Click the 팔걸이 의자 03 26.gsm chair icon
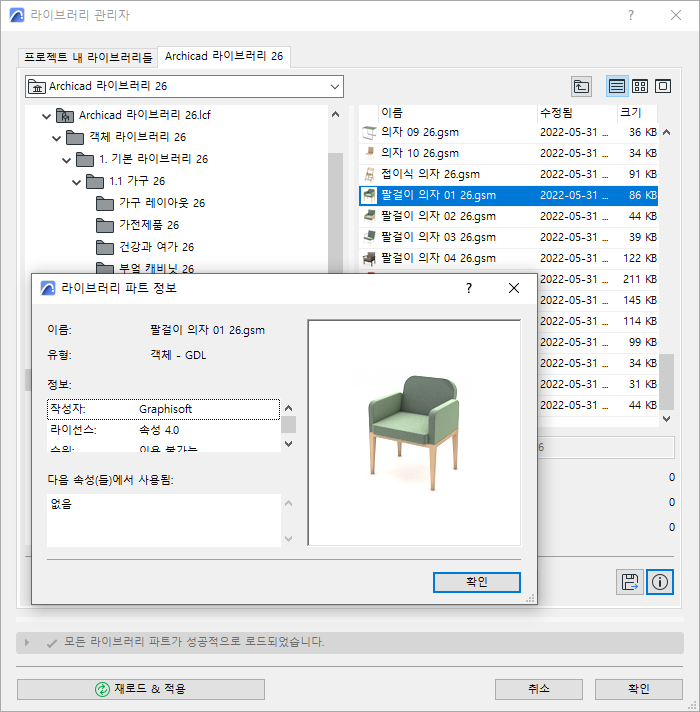This screenshot has height=712, width=700. [369, 237]
